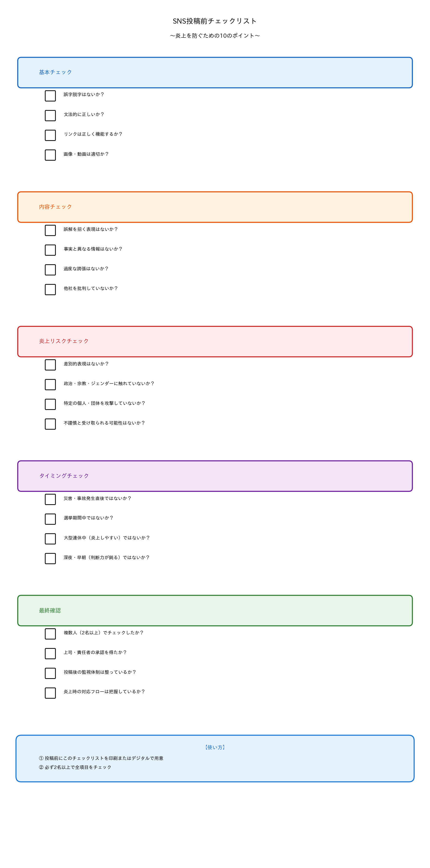Tick 災害・事故発生直後ではないか？ checkbox
This screenshot has width=430, height=868.
pos(50,499)
